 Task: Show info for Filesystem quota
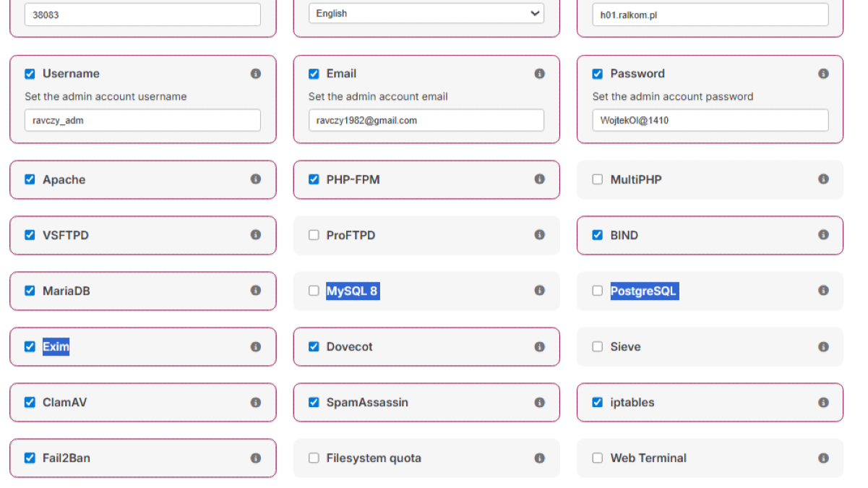[539, 458]
